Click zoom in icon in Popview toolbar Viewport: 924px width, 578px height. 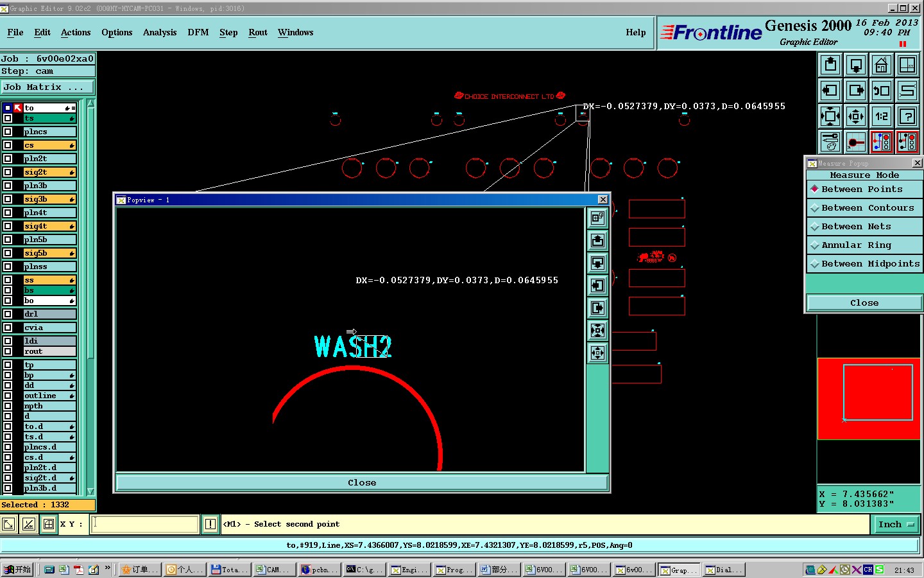pyautogui.click(x=597, y=331)
